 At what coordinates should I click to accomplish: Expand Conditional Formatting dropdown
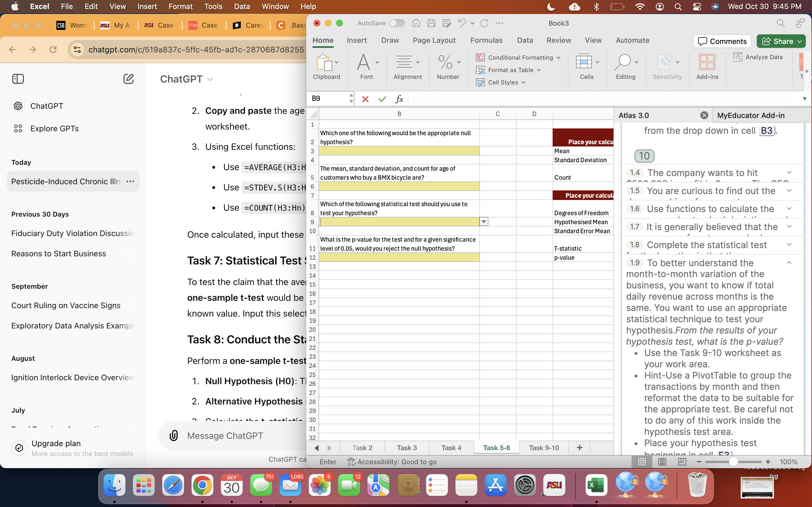(x=558, y=58)
